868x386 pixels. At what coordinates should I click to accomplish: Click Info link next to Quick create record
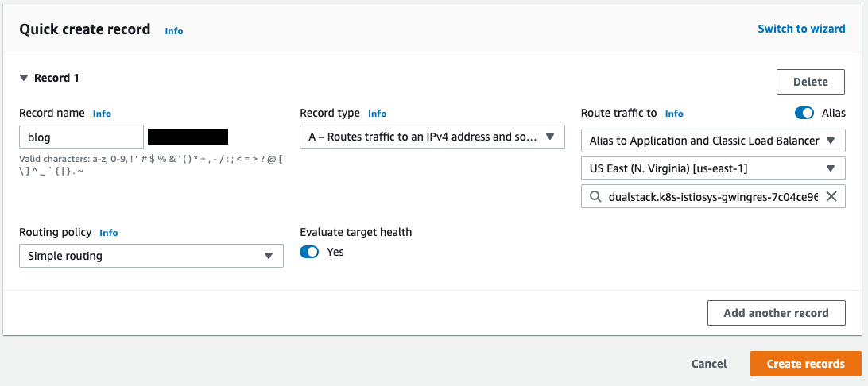[174, 31]
